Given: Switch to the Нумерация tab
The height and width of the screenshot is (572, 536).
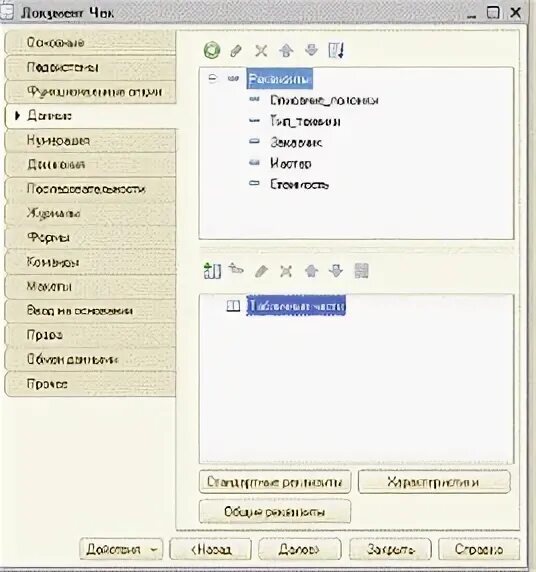Looking at the screenshot, I should (x=90, y=140).
